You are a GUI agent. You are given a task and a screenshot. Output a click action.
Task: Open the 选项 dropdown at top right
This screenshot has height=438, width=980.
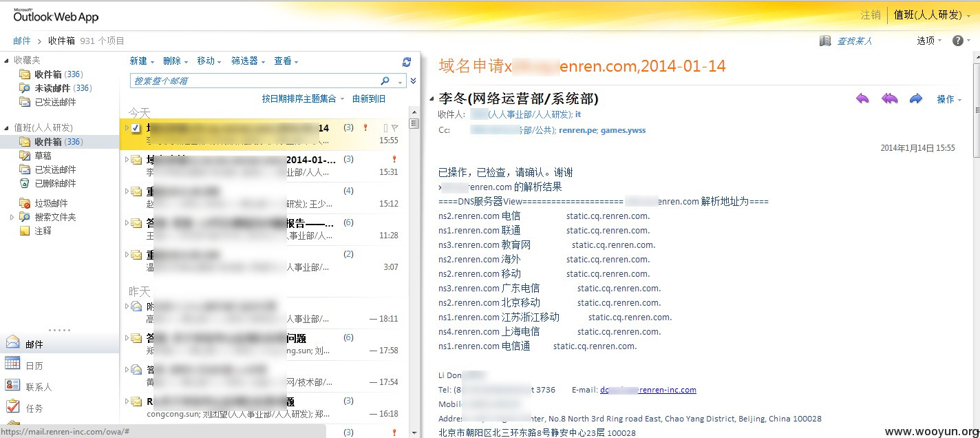[x=930, y=41]
